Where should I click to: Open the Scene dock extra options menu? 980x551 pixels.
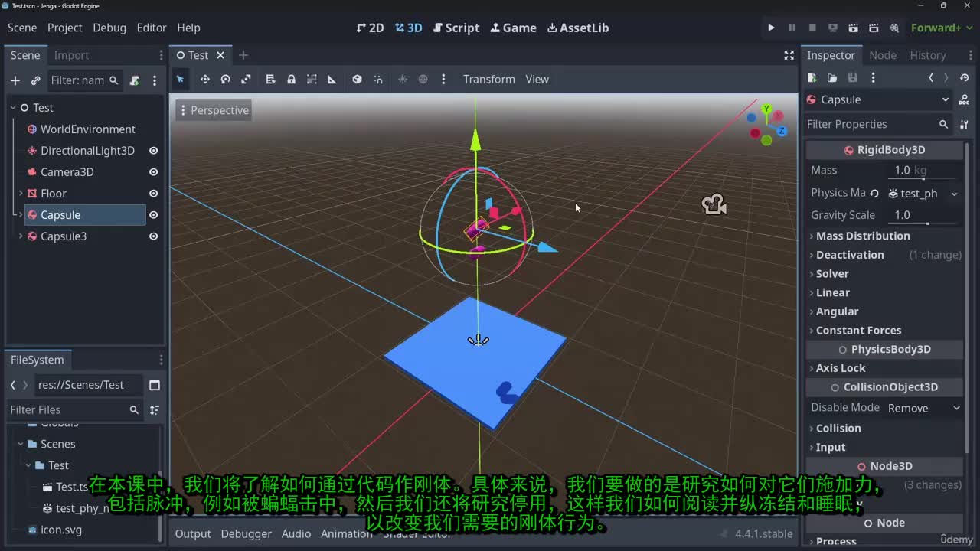pyautogui.click(x=154, y=80)
